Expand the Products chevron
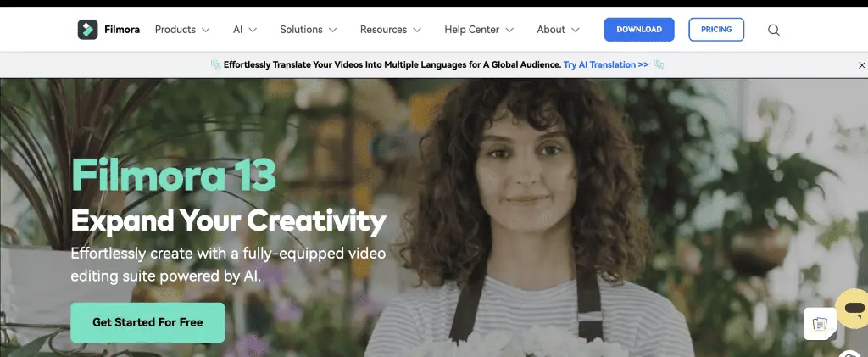Screen dimensions: 868x357 (x=205, y=30)
